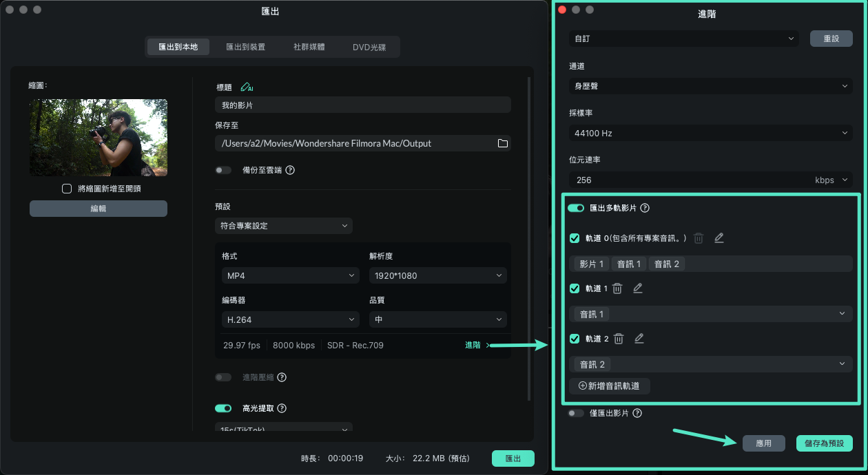The height and width of the screenshot is (475, 868).
Task: Click the 我的影片 title input field
Action: (x=363, y=104)
